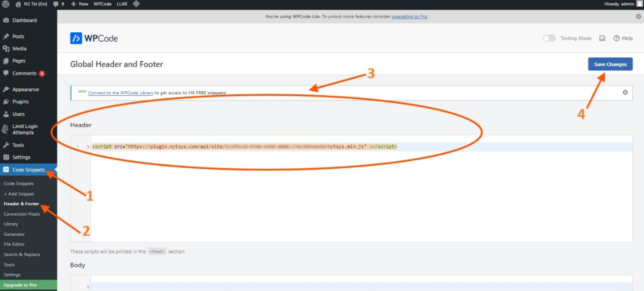Screen dimensions: 644x291
Task: Open LLAR menu in admin bar
Action: (x=122, y=4)
